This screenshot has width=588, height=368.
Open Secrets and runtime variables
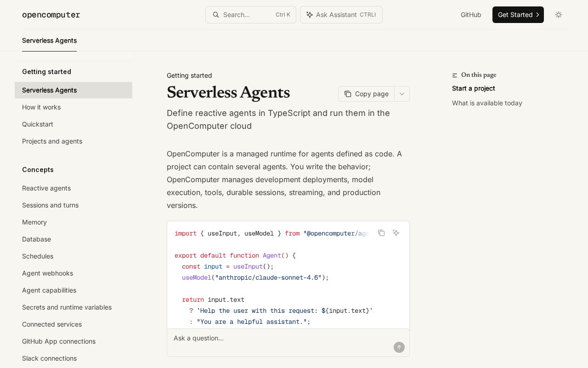pyautogui.click(x=73, y=307)
